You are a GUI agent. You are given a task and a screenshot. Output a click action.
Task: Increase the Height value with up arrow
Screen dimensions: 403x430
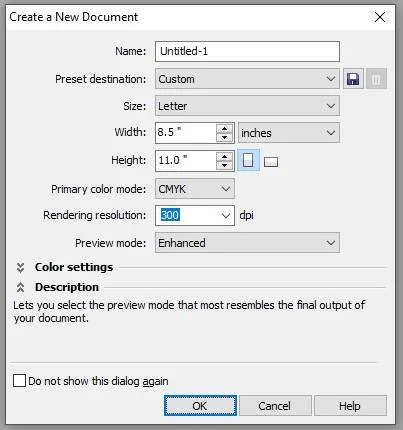pos(225,157)
